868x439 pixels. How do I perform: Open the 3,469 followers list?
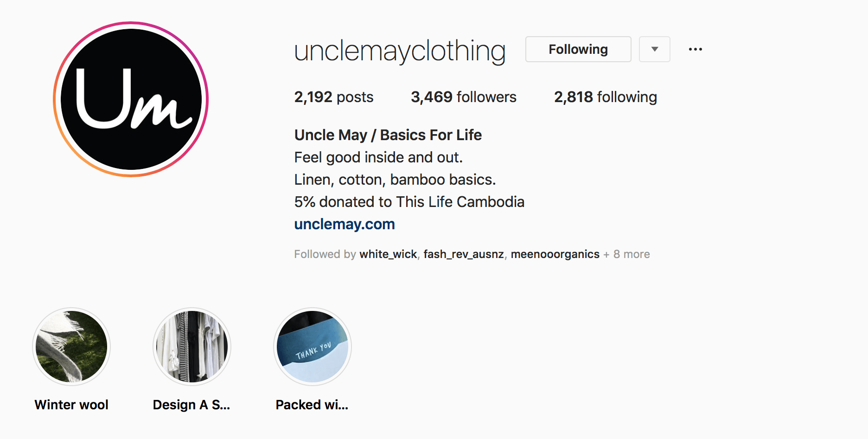[464, 97]
